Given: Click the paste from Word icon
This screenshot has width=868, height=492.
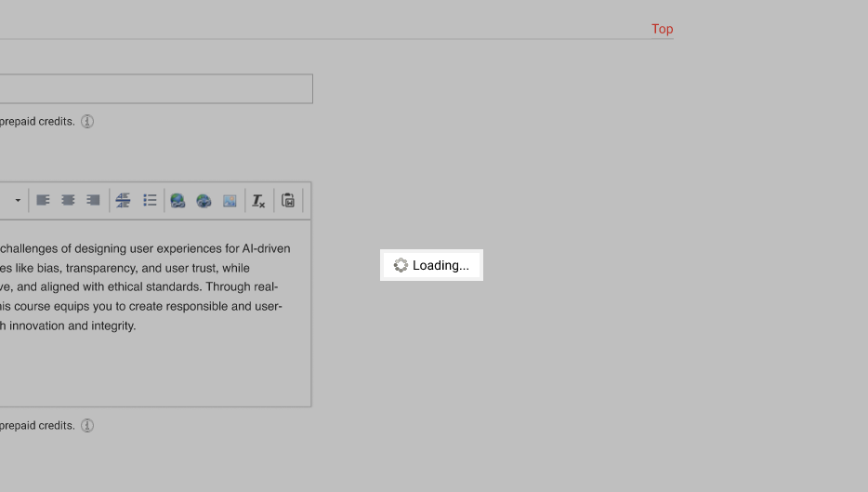Looking at the screenshot, I should (x=288, y=200).
